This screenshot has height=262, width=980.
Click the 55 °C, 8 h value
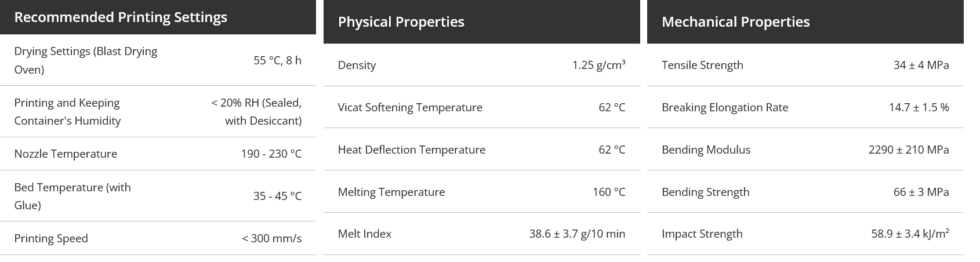click(277, 60)
